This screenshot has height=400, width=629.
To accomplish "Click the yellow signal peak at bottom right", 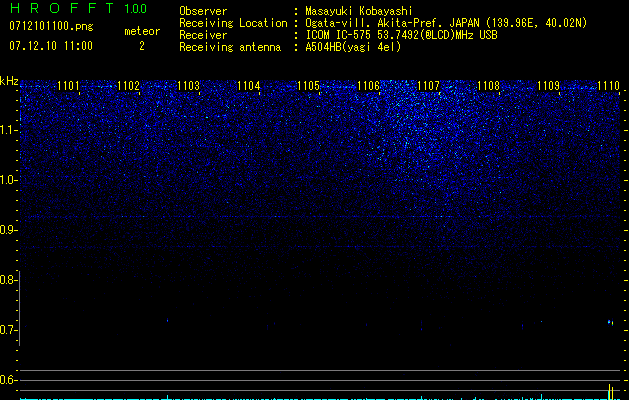I will tap(611, 392).
